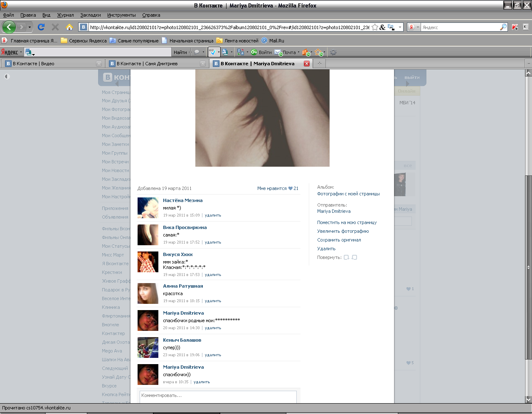The image size is (532, 414).
Task: Open the address bar history dropdown
Action: point(400,27)
